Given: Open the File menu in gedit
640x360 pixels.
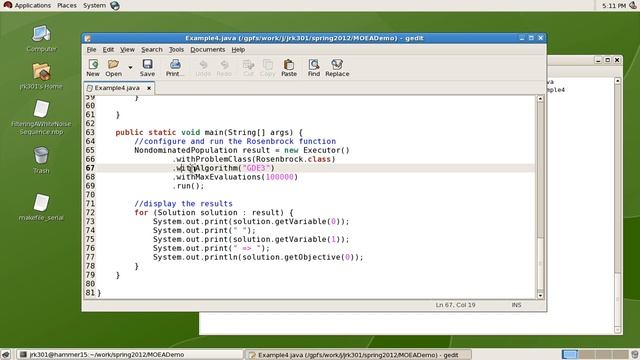Looking at the screenshot, I should point(91,49).
